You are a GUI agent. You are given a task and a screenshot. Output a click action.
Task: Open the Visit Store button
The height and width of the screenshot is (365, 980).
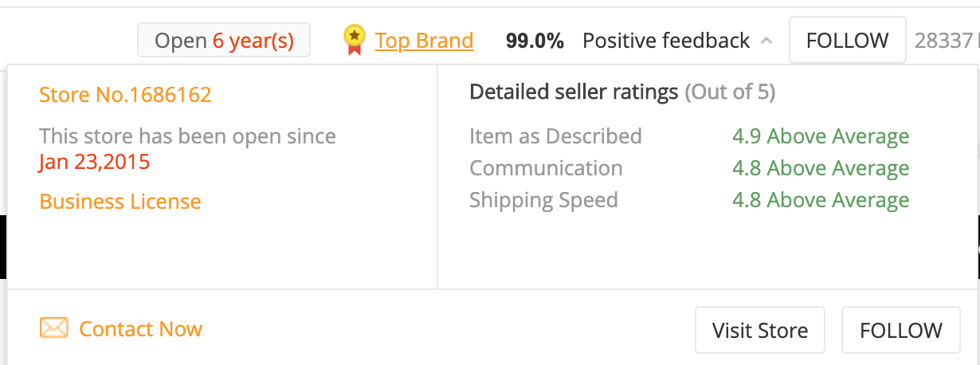tap(759, 330)
